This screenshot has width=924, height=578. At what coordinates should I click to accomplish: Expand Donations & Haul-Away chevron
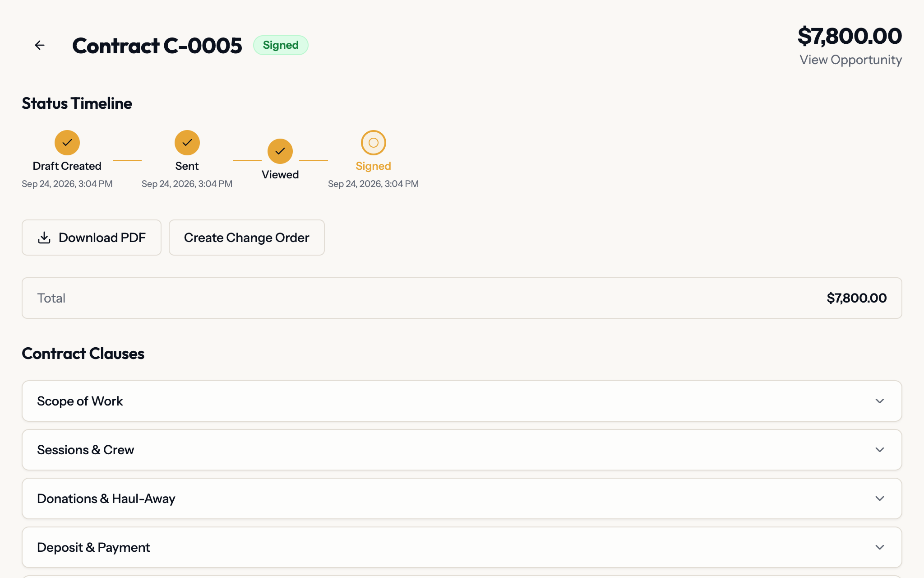tap(880, 499)
